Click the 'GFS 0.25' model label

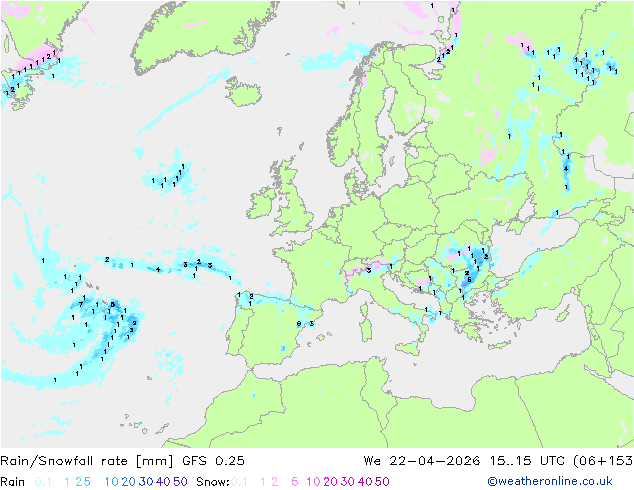(213, 460)
